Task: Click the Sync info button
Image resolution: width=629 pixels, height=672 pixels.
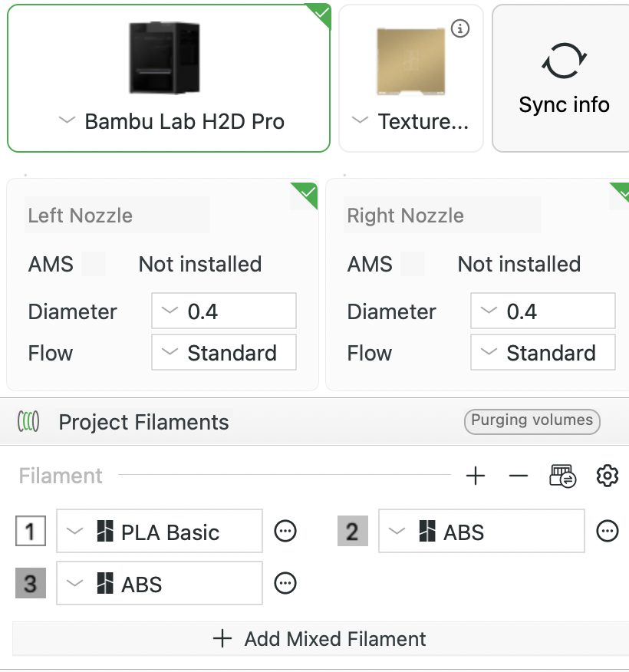Action: click(x=562, y=78)
